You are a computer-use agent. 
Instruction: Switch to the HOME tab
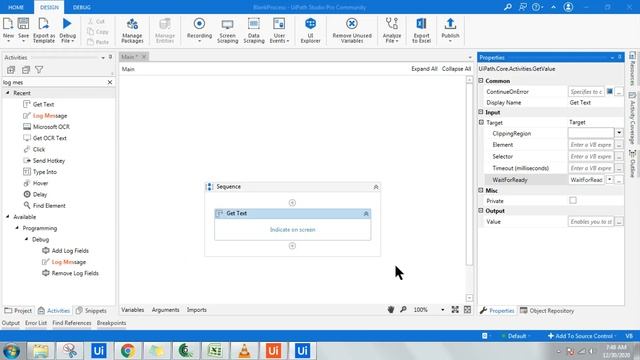pyautogui.click(x=16, y=7)
